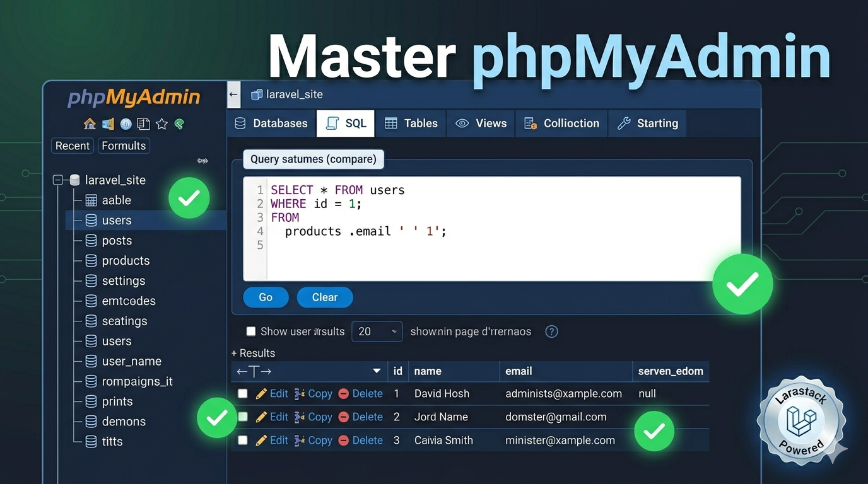Click the domster@gmail.com email cell

tap(556, 417)
